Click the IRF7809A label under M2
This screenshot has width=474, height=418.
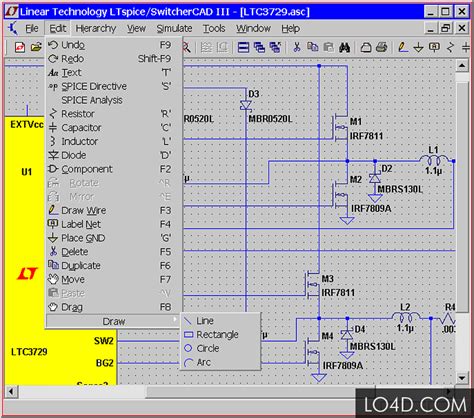(371, 209)
